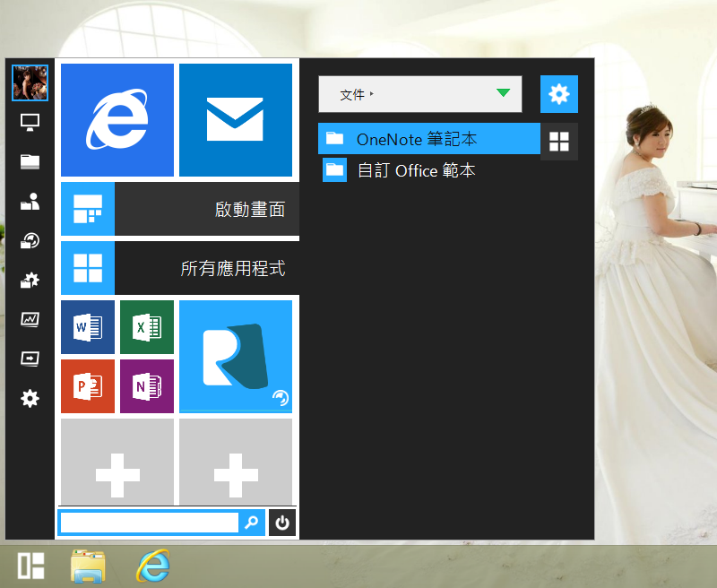Click the taskbar start menu button
Image resolution: width=717 pixels, height=588 pixels.
point(30,566)
